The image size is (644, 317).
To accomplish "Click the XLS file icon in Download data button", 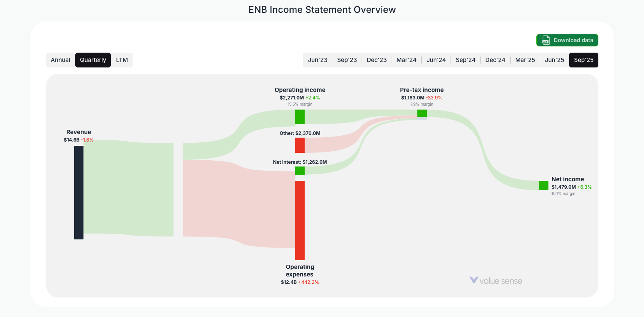I will pos(545,40).
